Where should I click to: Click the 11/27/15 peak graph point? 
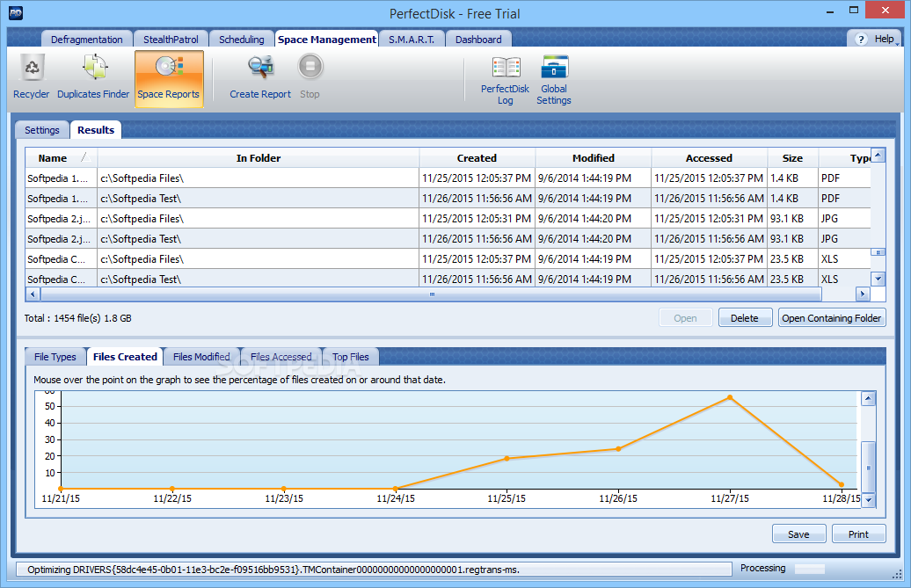click(x=730, y=397)
